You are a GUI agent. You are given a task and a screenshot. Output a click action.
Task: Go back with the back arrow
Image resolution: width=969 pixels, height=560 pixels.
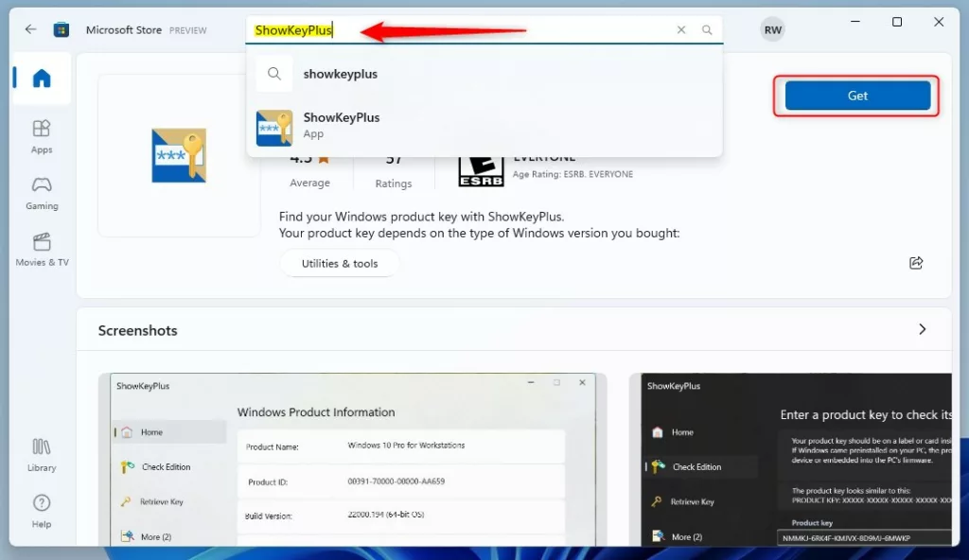30,29
